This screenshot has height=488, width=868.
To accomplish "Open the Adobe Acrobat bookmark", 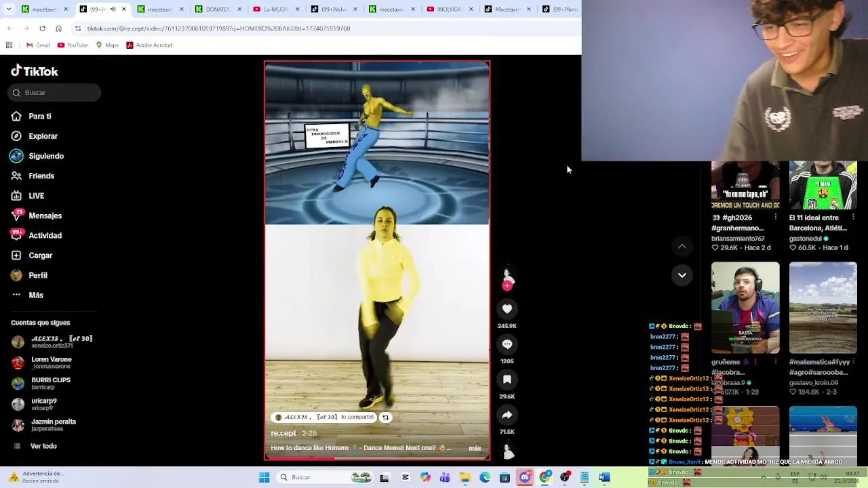I will click(149, 45).
